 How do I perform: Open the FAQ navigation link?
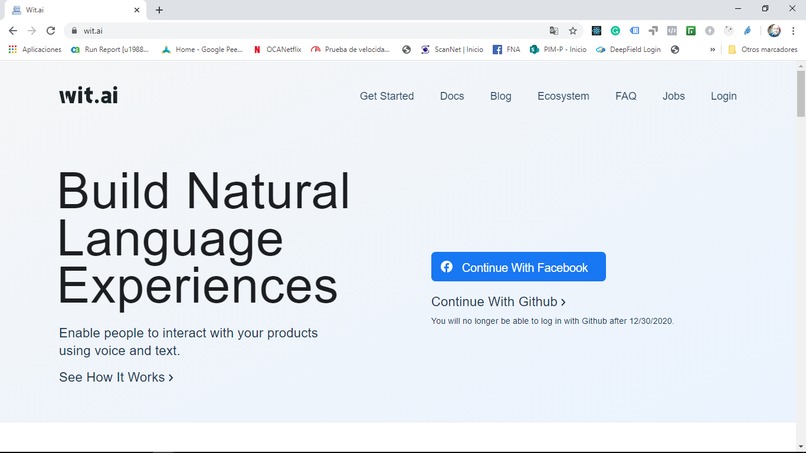(626, 96)
